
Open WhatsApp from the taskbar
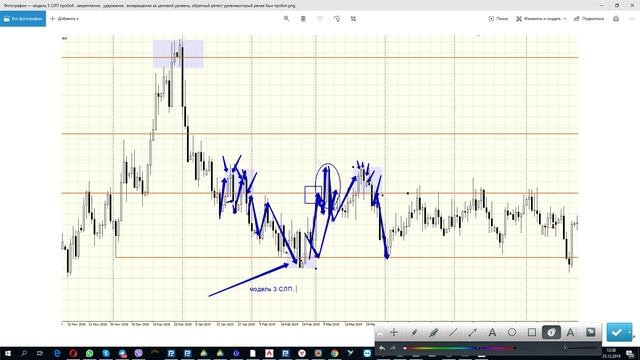pyautogui.click(x=89, y=353)
